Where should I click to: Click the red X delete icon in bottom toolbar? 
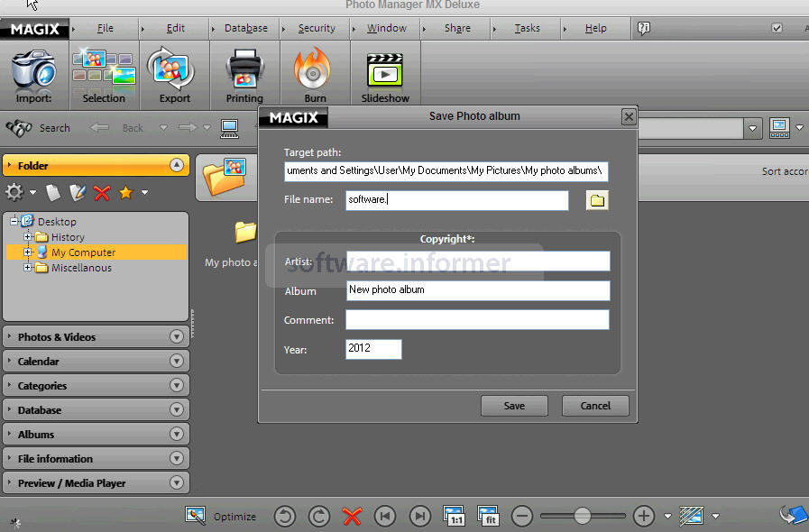point(352,516)
